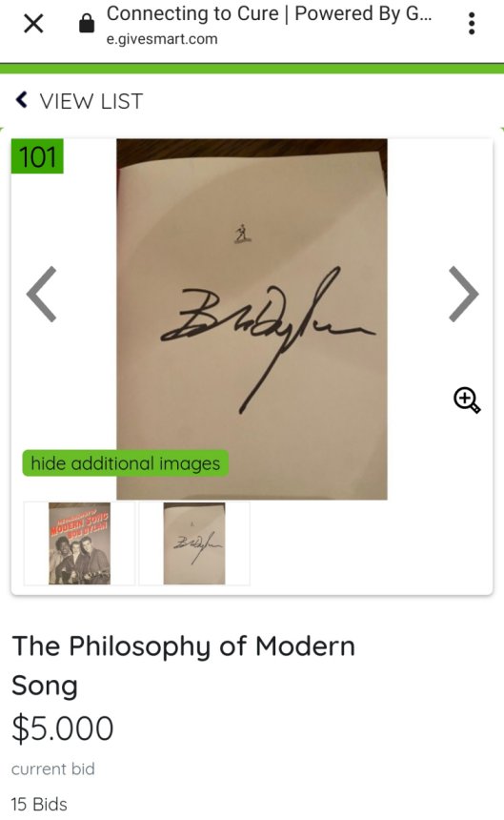Screen dimensions: 504x820
Task: Click the back chevron beside VIEW LIST
Action: 21,99
